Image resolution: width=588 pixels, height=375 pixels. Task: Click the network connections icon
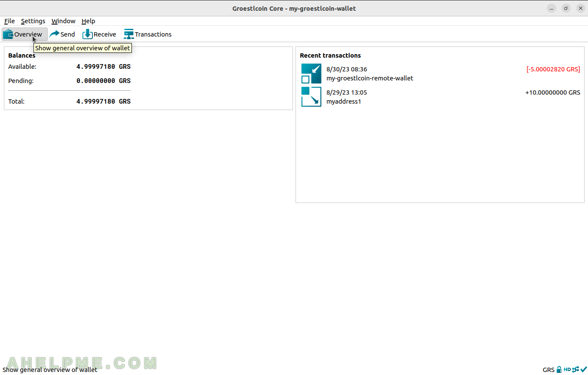[576, 369]
